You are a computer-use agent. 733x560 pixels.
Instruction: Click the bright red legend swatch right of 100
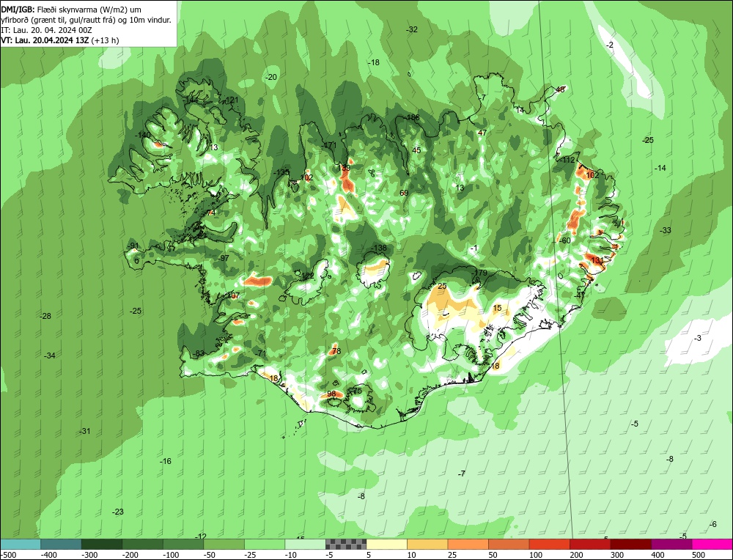(549, 544)
